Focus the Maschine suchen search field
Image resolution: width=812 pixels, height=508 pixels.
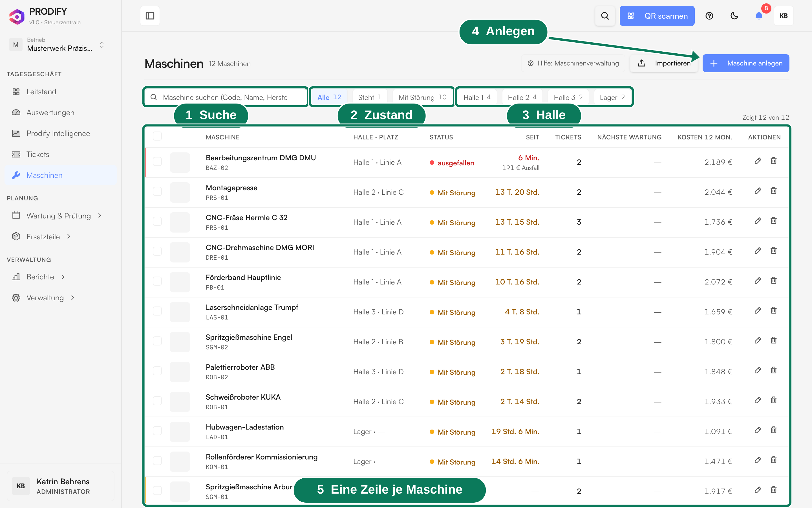[226, 97]
